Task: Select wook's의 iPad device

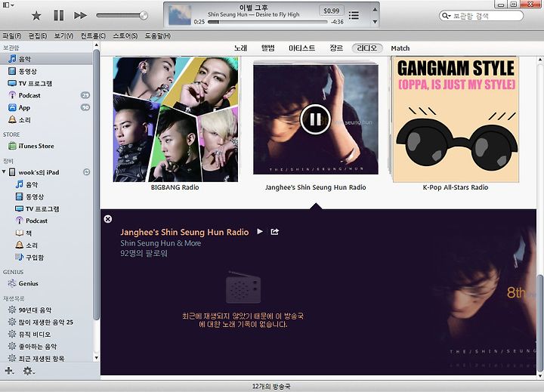Action: coord(39,172)
